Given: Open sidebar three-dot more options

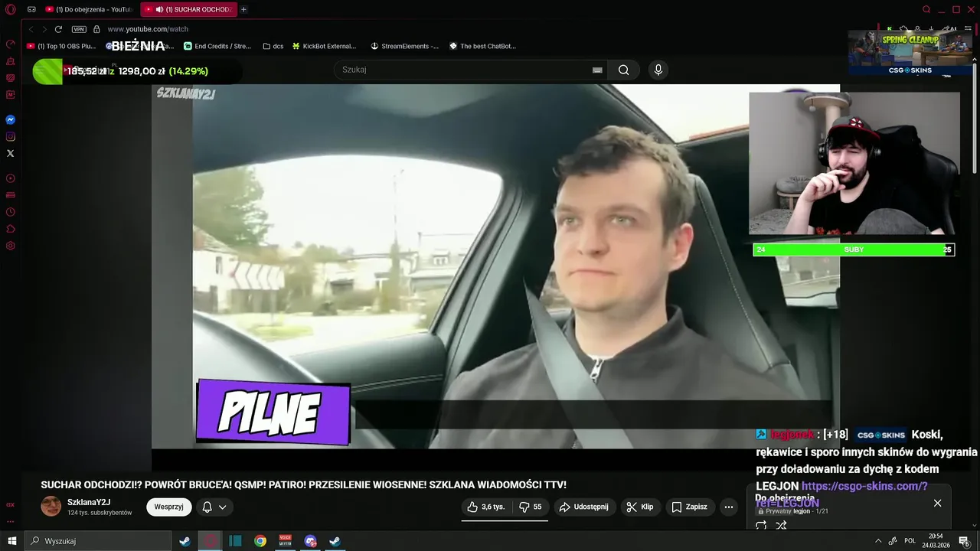Looking at the screenshot, I should pos(11,520).
